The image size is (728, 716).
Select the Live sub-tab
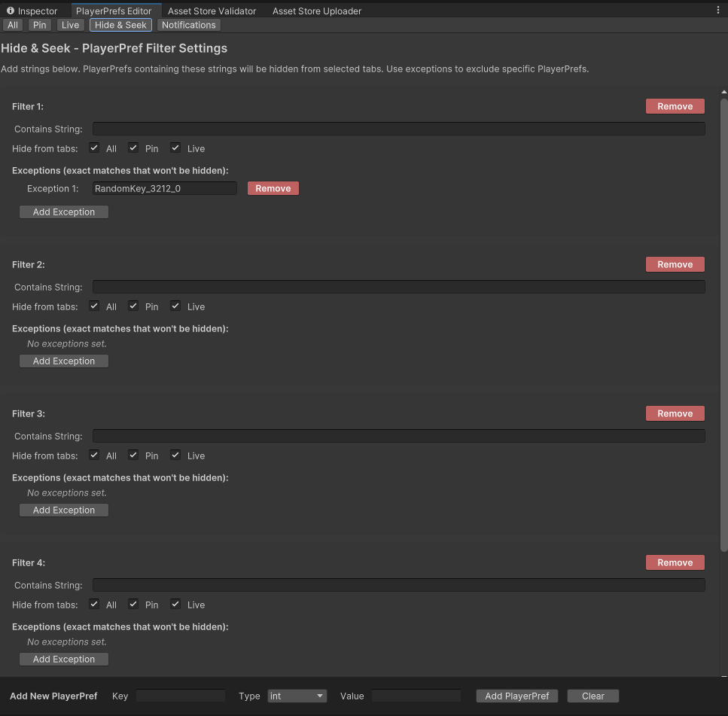pos(70,25)
